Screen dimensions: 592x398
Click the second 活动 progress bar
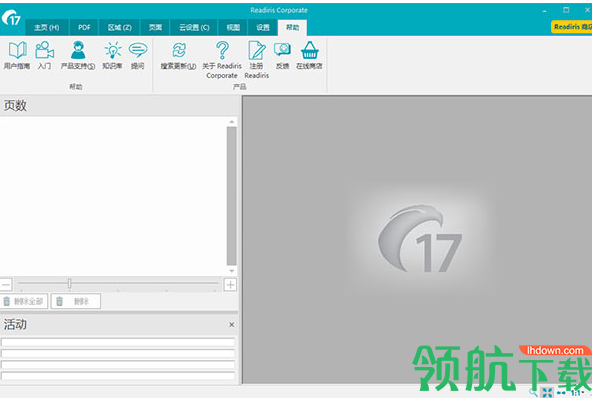click(x=118, y=353)
